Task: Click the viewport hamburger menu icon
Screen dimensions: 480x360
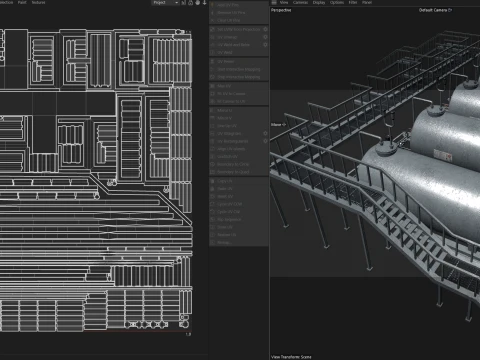Action: click(x=274, y=2)
